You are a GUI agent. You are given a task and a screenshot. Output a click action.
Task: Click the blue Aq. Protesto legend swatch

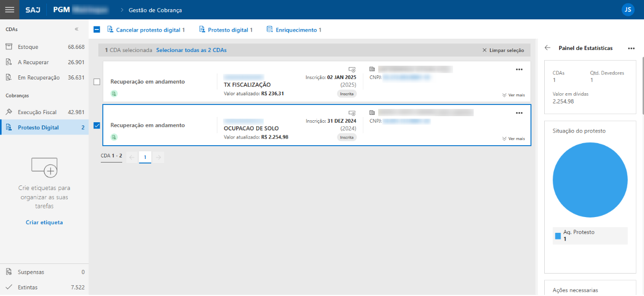coord(558,236)
